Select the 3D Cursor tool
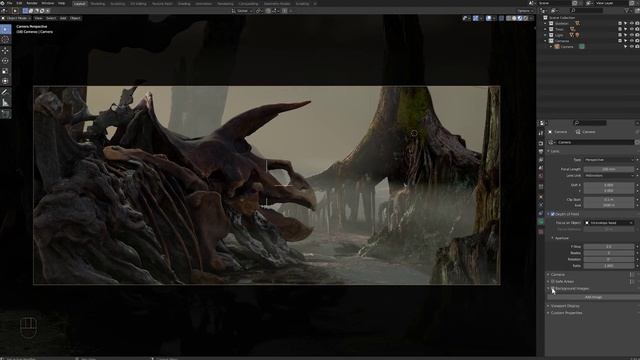640x360 pixels. [5, 40]
